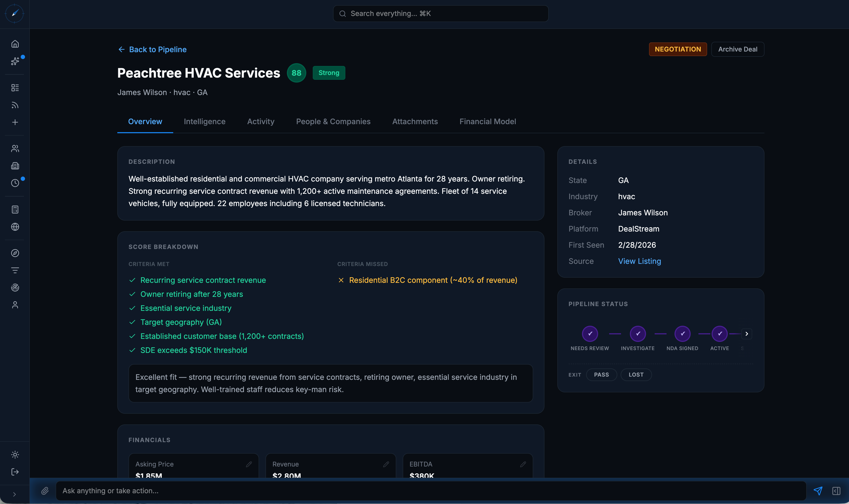Screen dimensions: 849x504
Task: Mark the deal as LOST
Action: tap(636, 375)
